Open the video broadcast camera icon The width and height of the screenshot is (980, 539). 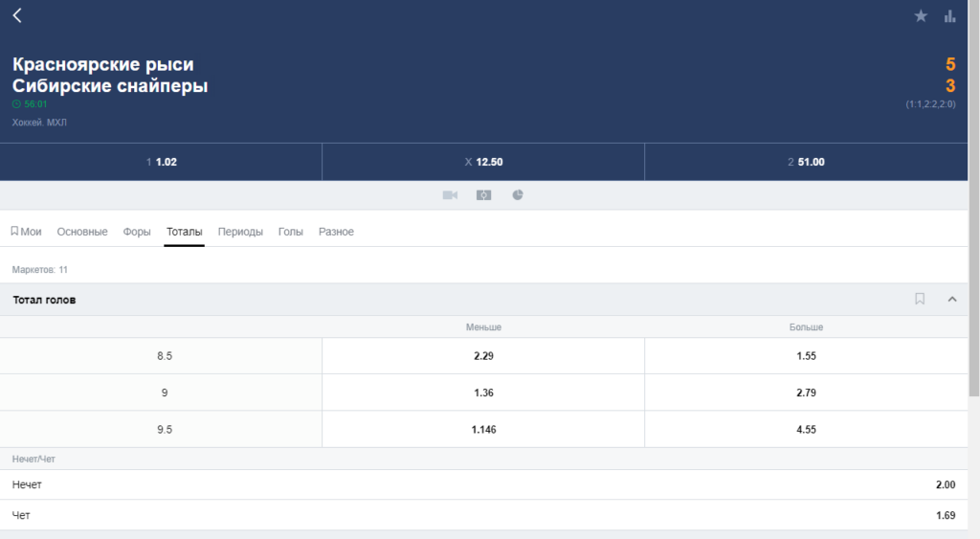(x=450, y=195)
